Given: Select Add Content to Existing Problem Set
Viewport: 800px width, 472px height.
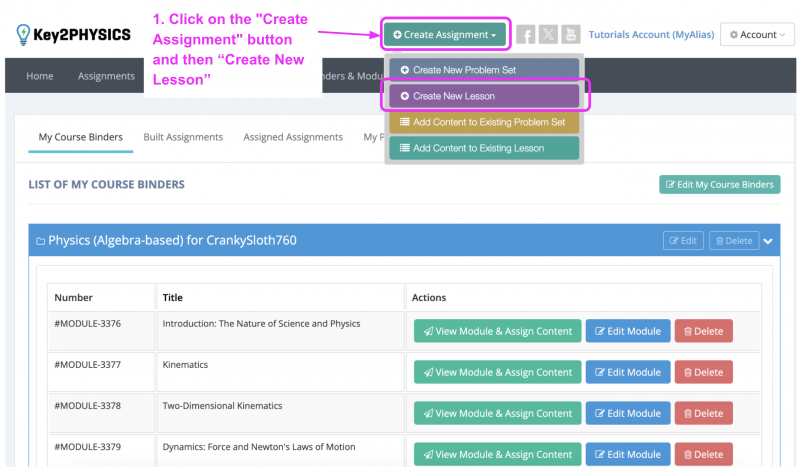Looking at the screenshot, I should point(484,122).
